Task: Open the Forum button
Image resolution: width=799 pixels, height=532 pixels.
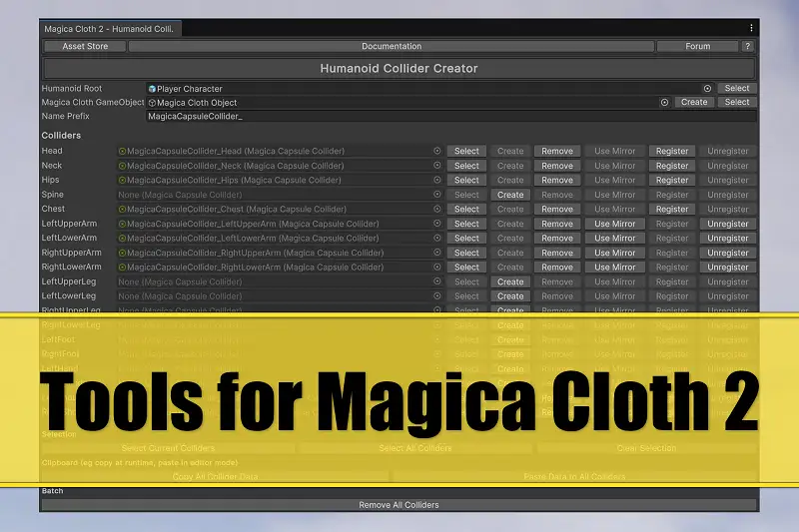Action: 697,46
